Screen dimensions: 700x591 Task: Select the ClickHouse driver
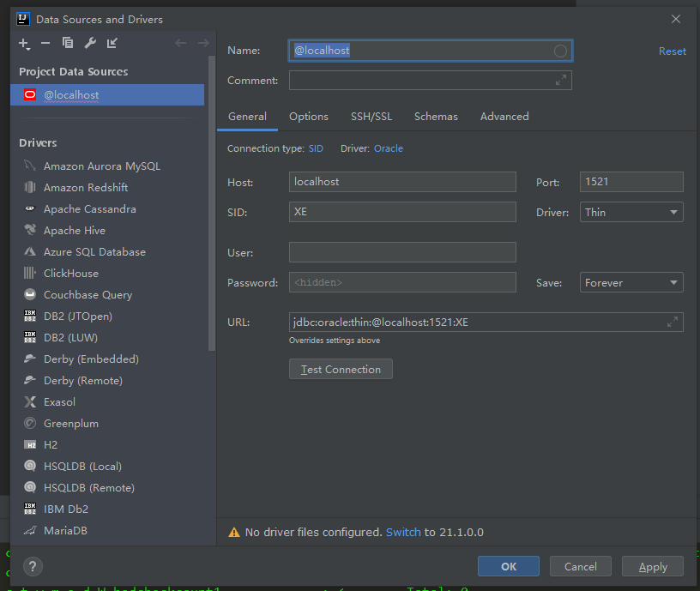click(71, 274)
